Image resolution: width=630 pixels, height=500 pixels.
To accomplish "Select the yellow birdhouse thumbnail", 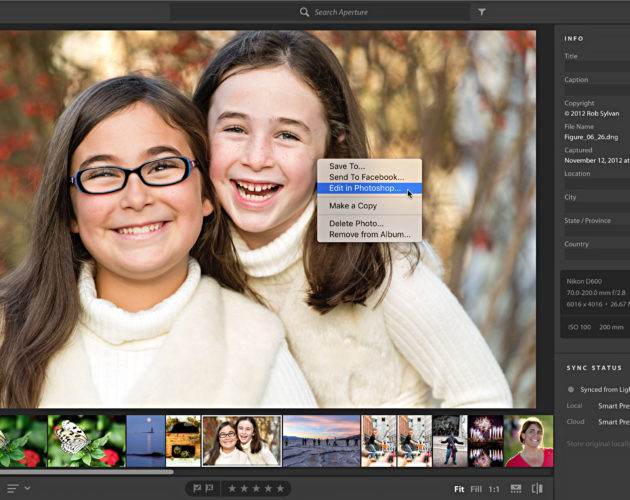I will pos(183,441).
